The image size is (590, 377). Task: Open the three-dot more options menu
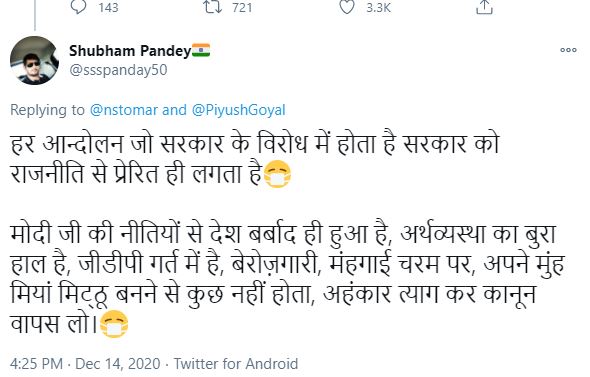click(568, 50)
